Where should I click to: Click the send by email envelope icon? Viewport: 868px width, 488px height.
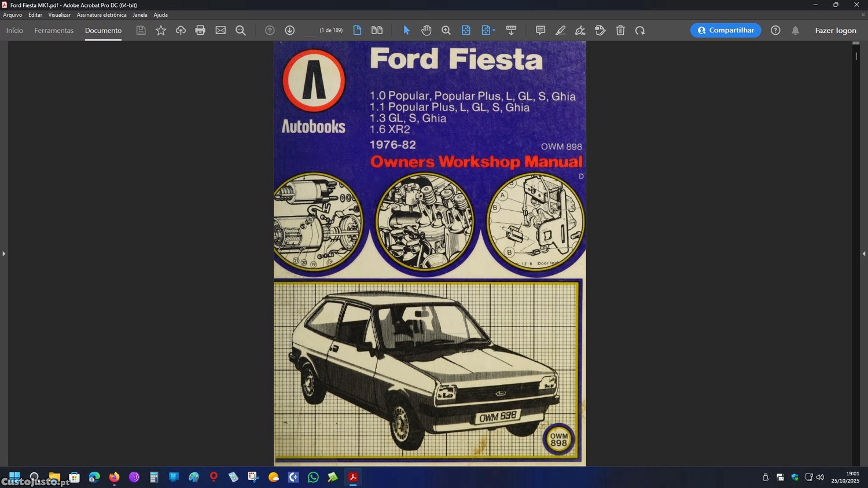coord(220,30)
